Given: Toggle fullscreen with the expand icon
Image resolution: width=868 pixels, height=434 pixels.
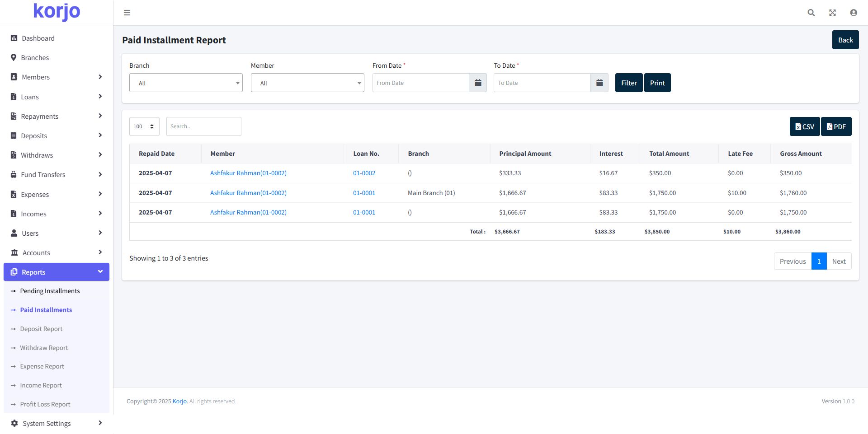Looking at the screenshot, I should (832, 13).
